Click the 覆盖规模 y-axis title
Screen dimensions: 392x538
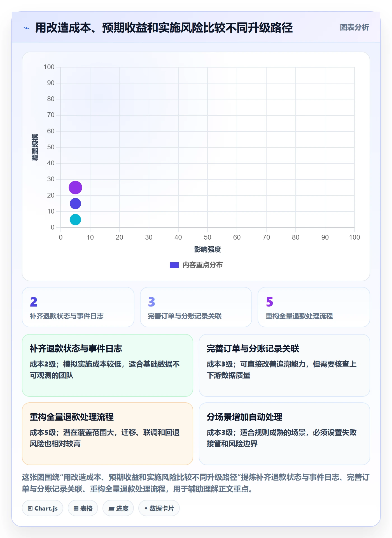point(35,147)
